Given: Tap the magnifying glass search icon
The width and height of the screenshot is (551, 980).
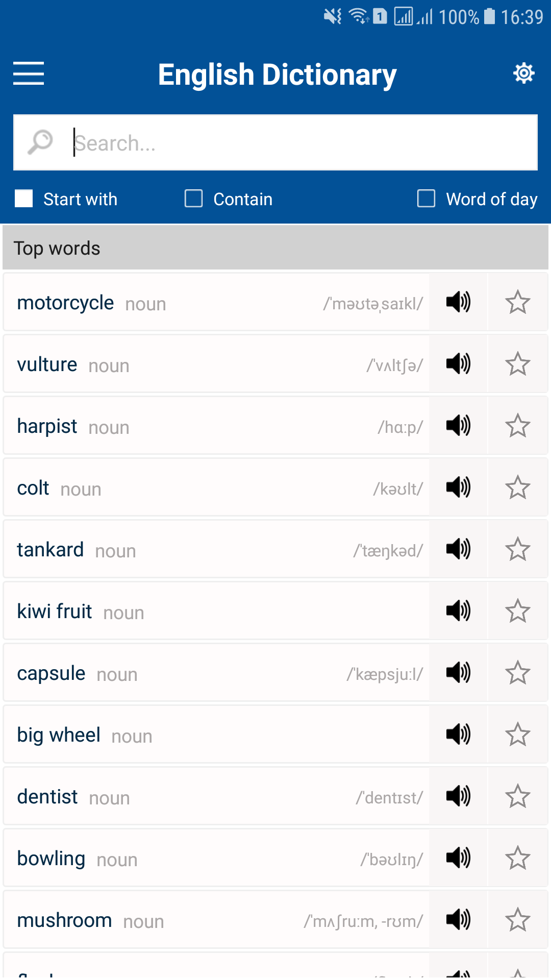Looking at the screenshot, I should [40, 142].
